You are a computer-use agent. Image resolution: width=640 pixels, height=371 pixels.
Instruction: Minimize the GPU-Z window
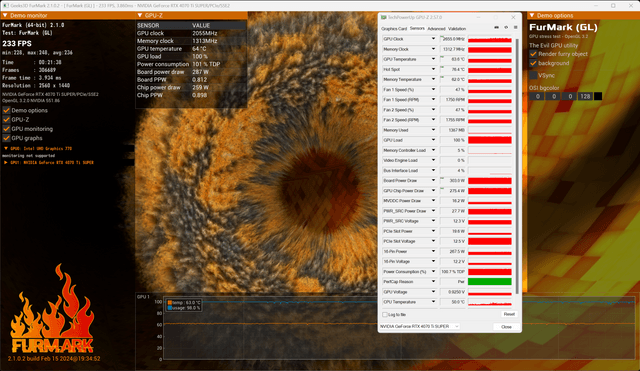click(478, 18)
